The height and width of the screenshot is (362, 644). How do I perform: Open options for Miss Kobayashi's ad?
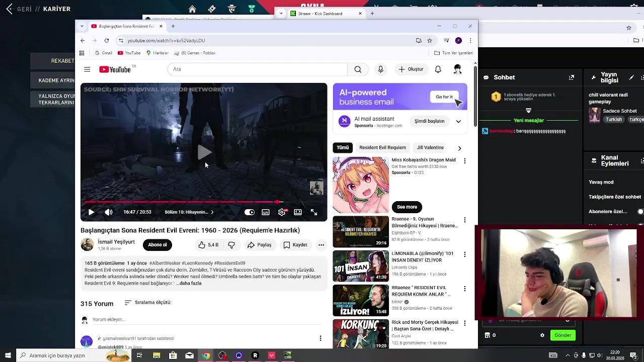[464, 161]
